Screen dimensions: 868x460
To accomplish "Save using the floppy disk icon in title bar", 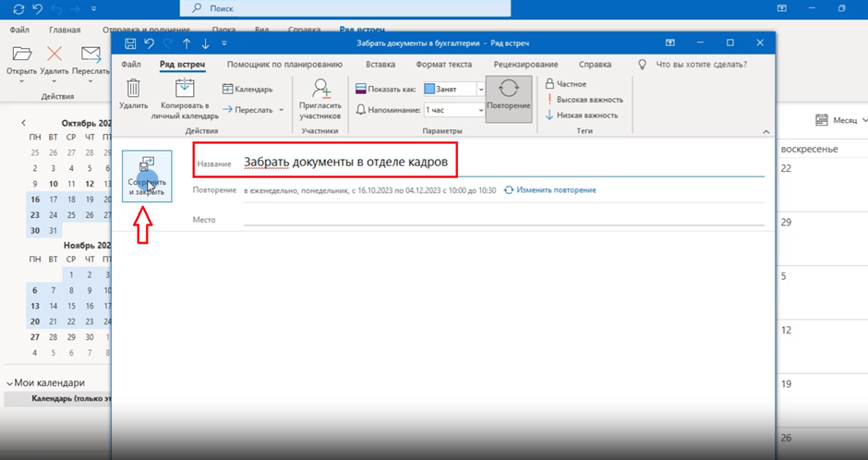I will click(130, 43).
